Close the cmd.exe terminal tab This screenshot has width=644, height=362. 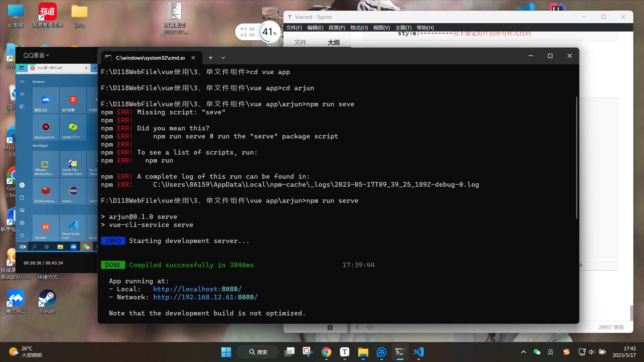click(x=193, y=58)
